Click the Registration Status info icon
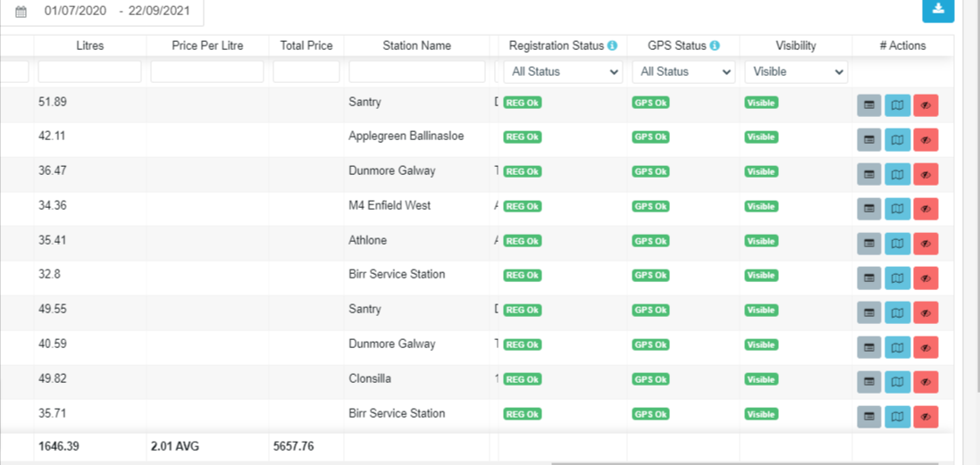 pos(612,46)
